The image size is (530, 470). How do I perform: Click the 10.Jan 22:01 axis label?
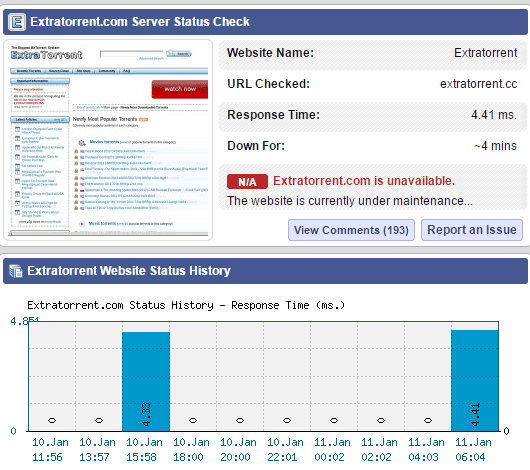(x=285, y=450)
